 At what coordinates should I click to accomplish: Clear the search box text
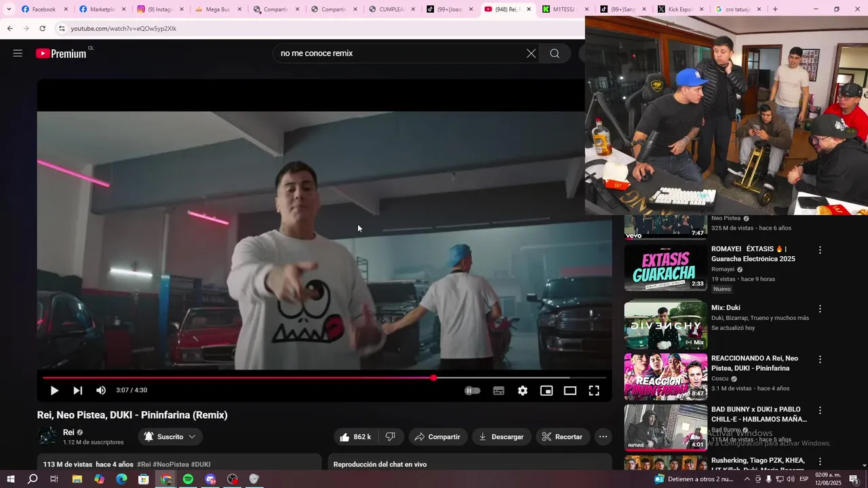pos(531,54)
